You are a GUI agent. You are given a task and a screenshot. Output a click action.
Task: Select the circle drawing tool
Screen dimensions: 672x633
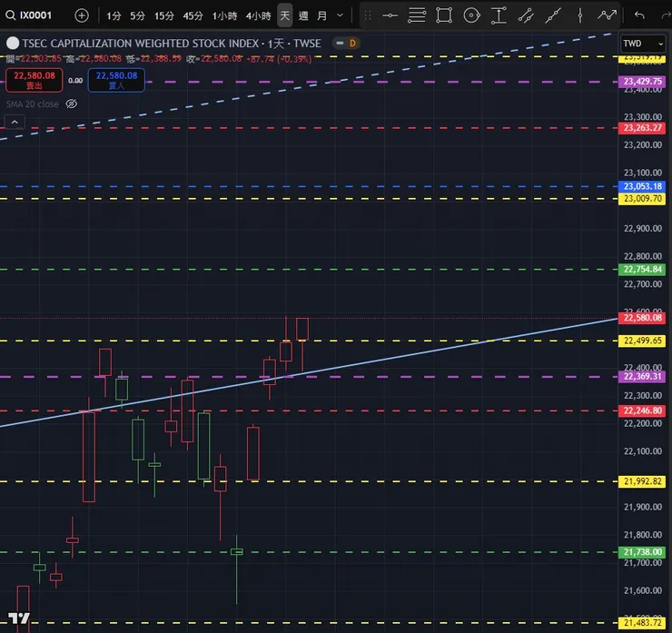click(x=471, y=15)
